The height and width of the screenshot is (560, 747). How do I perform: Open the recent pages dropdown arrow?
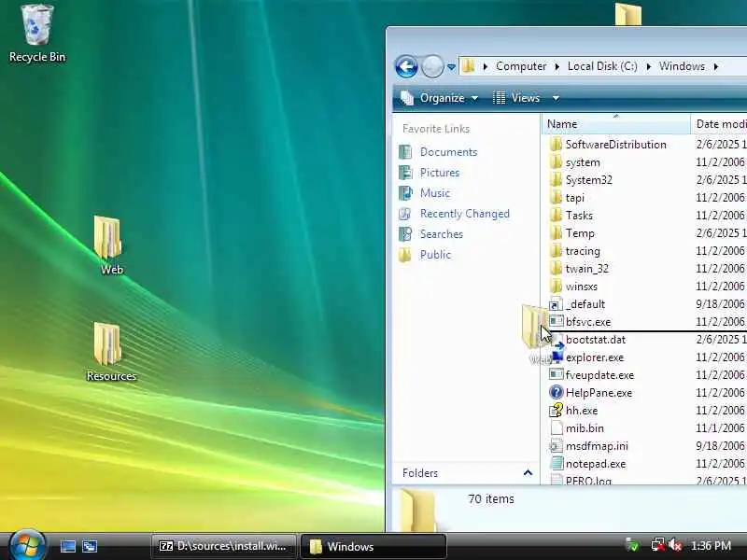pyautogui.click(x=451, y=67)
